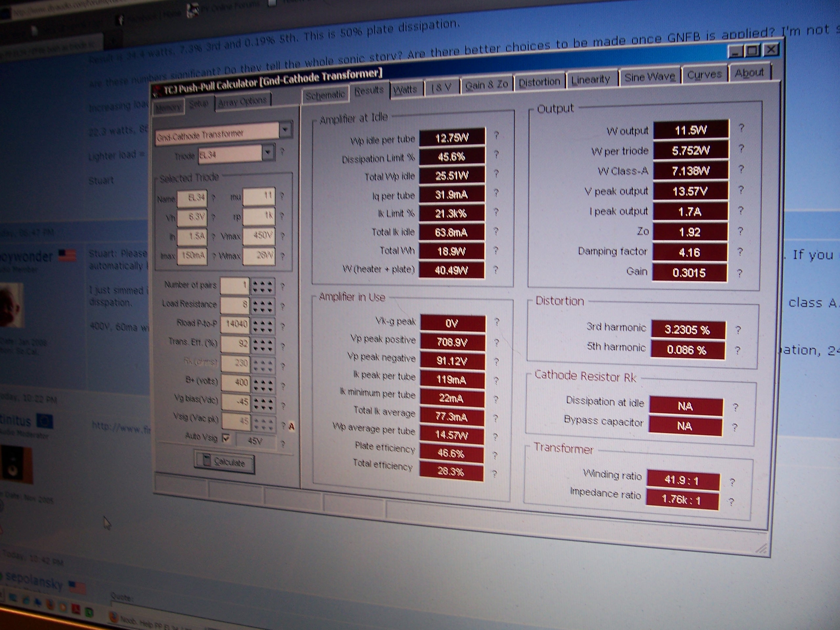Show help for 3rd harmonic distortion

[x=738, y=330]
